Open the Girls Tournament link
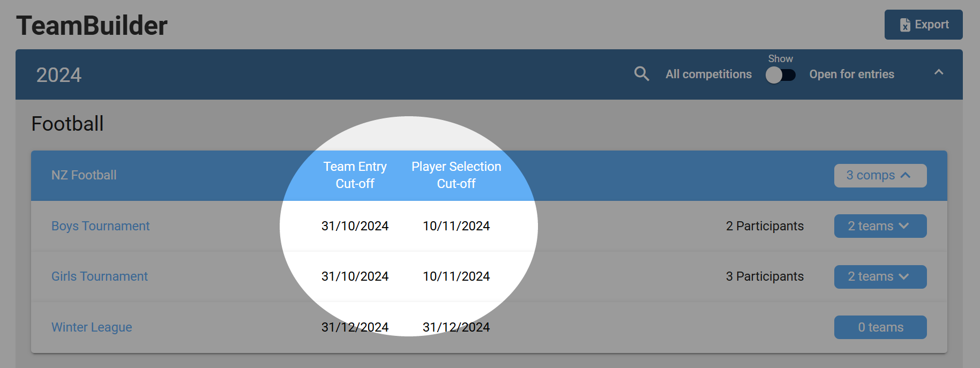Viewport: 980px width, 368px height. [x=99, y=276]
